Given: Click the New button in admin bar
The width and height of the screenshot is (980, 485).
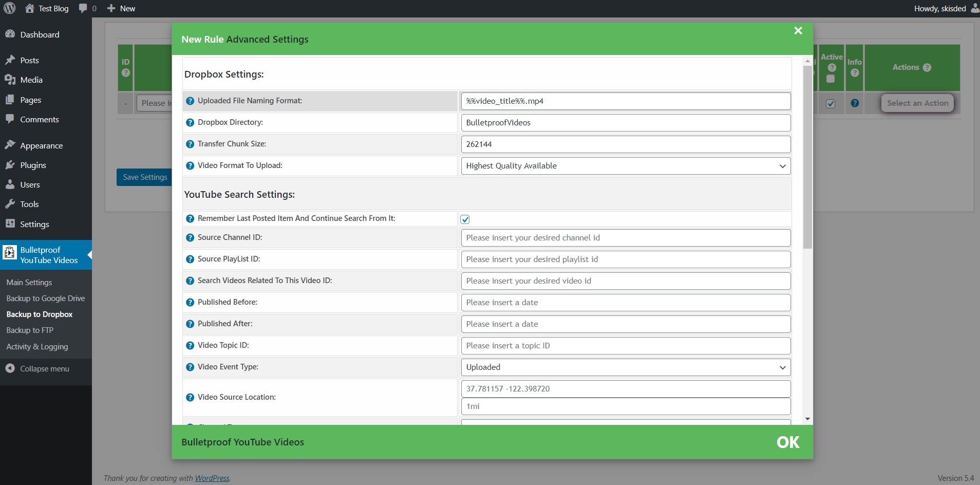Looking at the screenshot, I should click(x=121, y=8).
